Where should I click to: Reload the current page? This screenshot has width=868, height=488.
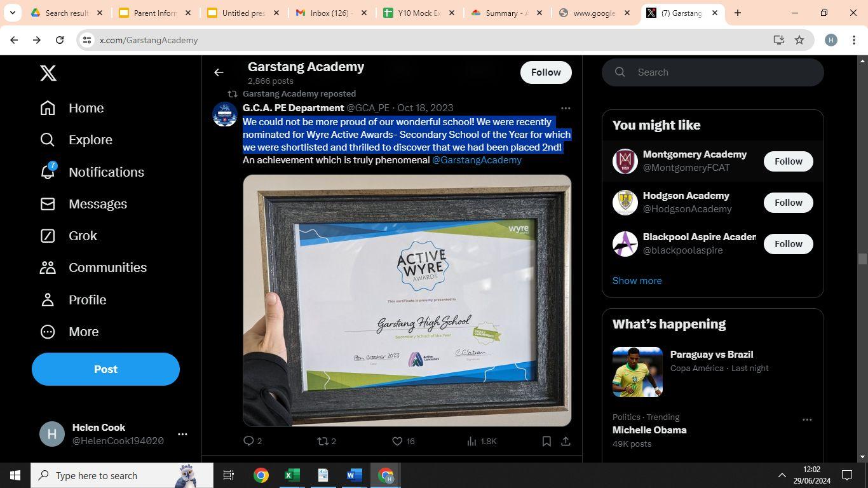[60, 40]
